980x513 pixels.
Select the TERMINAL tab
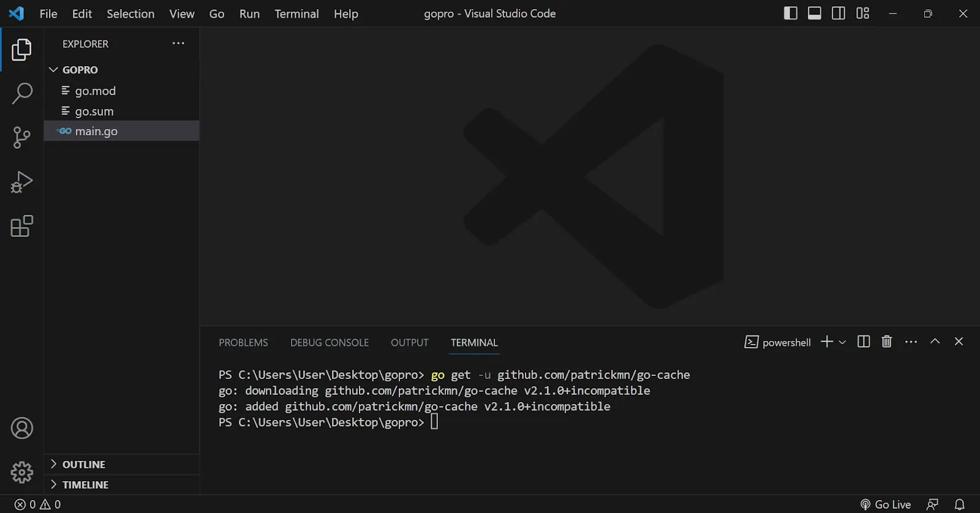point(474,342)
